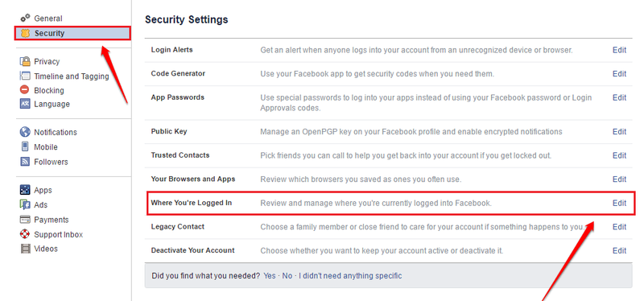Click the Language icon in sidebar
Viewport: 644px width, 301px height.
[x=26, y=104]
